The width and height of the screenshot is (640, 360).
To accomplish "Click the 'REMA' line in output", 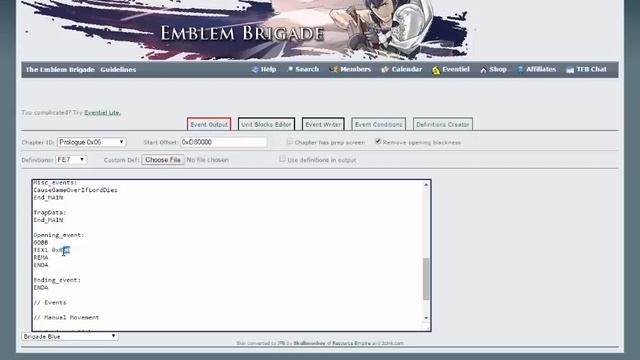I will tap(41, 258).
